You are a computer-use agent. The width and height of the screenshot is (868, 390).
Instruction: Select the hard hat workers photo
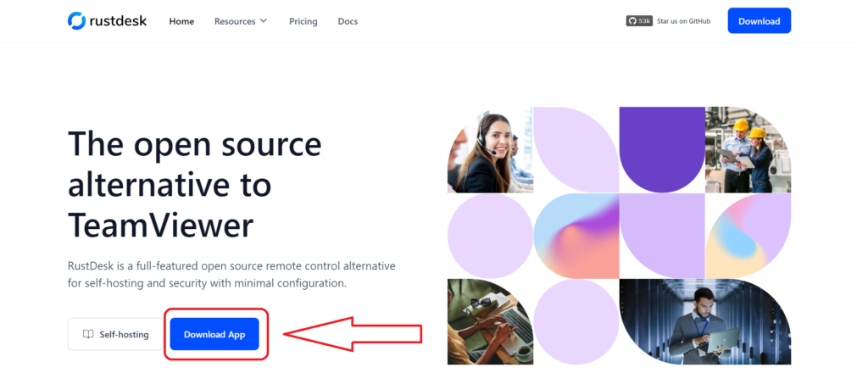748,149
